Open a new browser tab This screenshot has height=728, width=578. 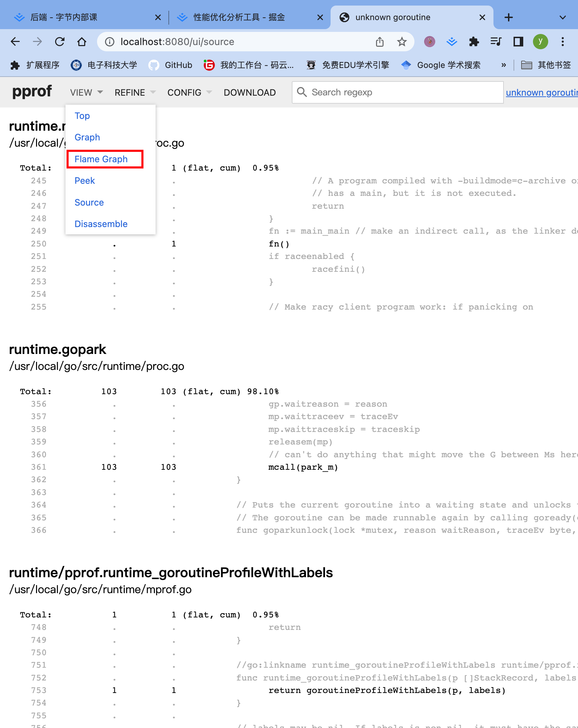pos(509,17)
